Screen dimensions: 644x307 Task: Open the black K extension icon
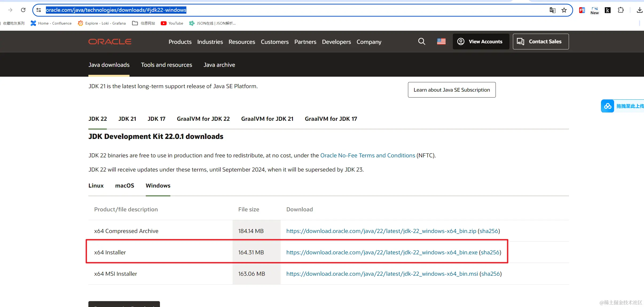coord(608,10)
